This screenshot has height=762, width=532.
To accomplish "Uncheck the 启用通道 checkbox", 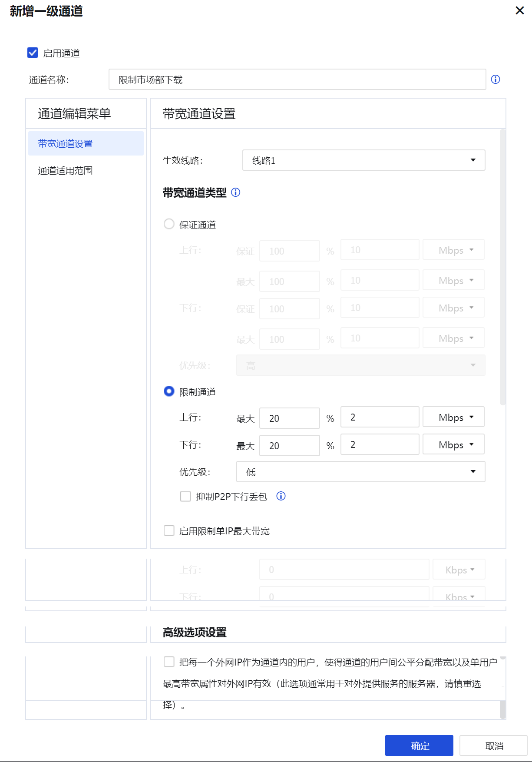I will pyautogui.click(x=33, y=53).
